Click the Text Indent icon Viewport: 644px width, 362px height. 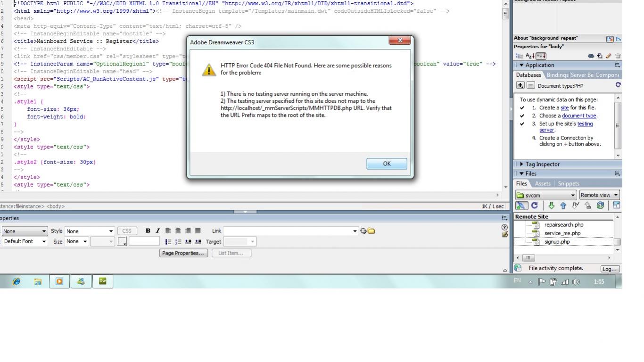198,241
